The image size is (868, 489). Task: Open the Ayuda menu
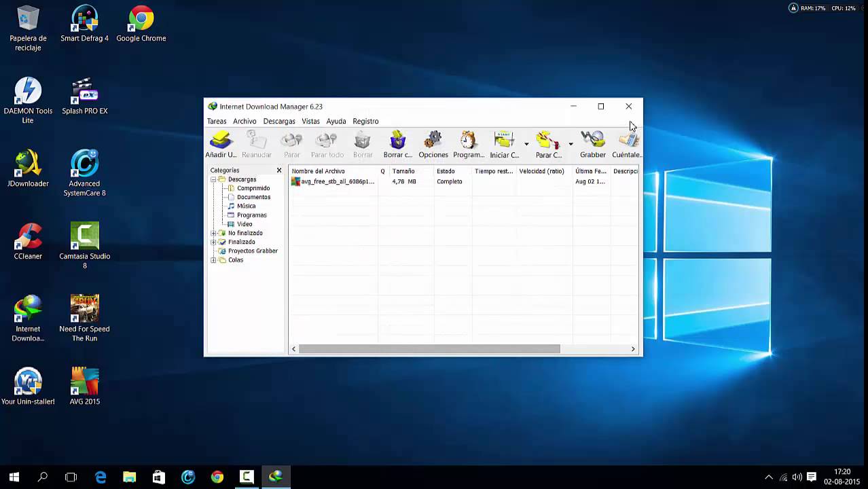[336, 121]
